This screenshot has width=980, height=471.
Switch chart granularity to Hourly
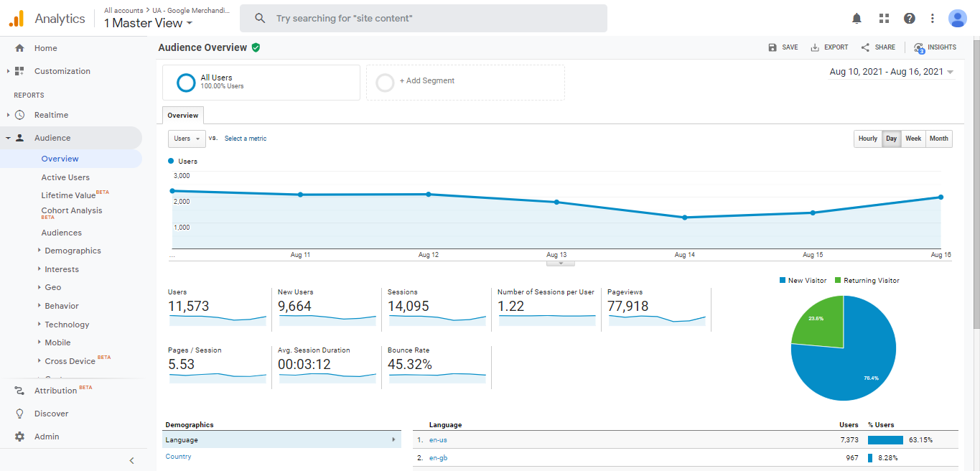click(x=867, y=139)
